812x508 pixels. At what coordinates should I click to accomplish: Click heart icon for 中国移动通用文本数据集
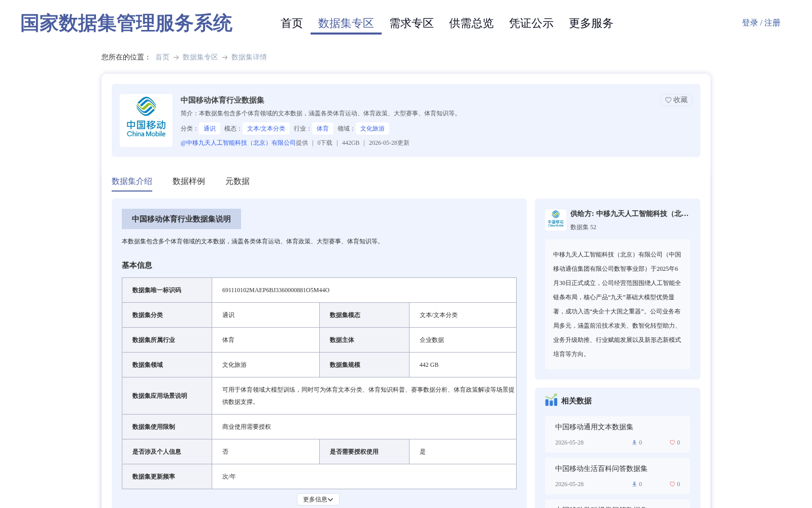(x=672, y=442)
